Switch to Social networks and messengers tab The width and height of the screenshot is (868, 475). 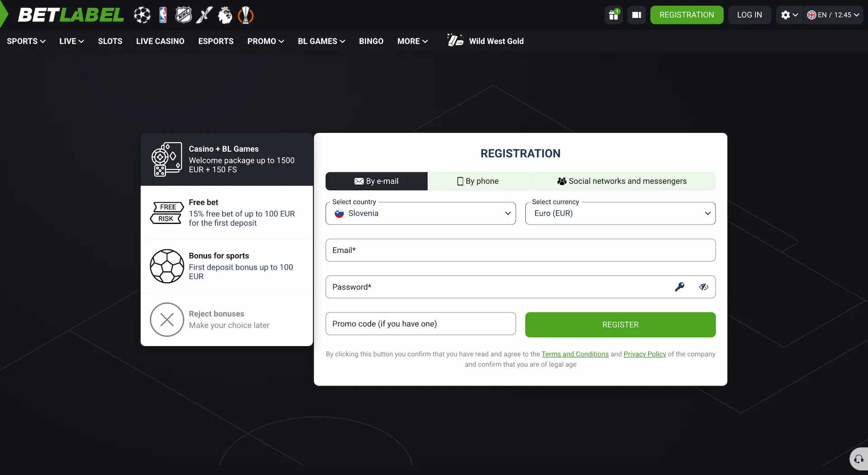pyautogui.click(x=622, y=181)
